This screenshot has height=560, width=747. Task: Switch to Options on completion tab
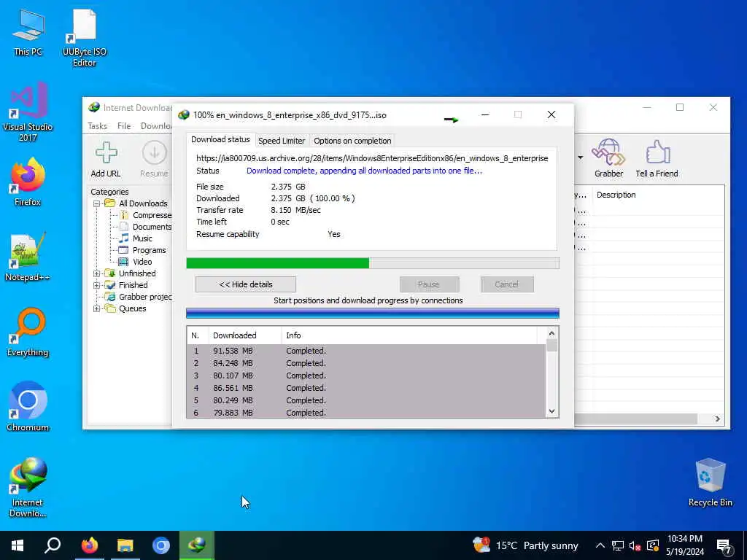pos(352,141)
